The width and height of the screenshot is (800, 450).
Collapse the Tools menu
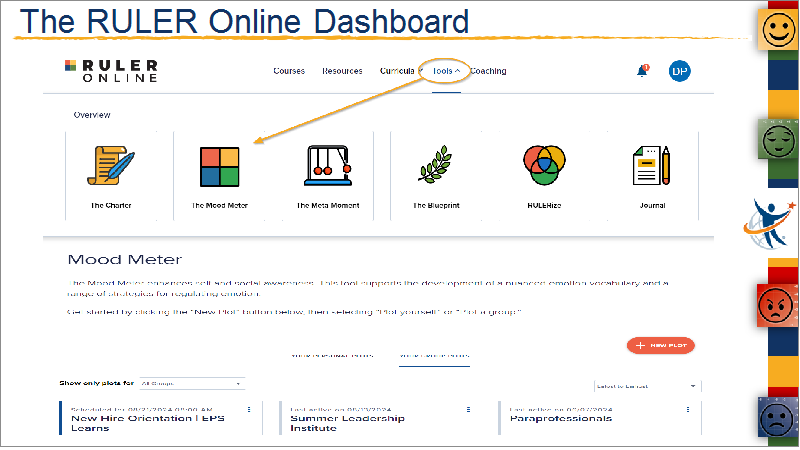pos(446,71)
